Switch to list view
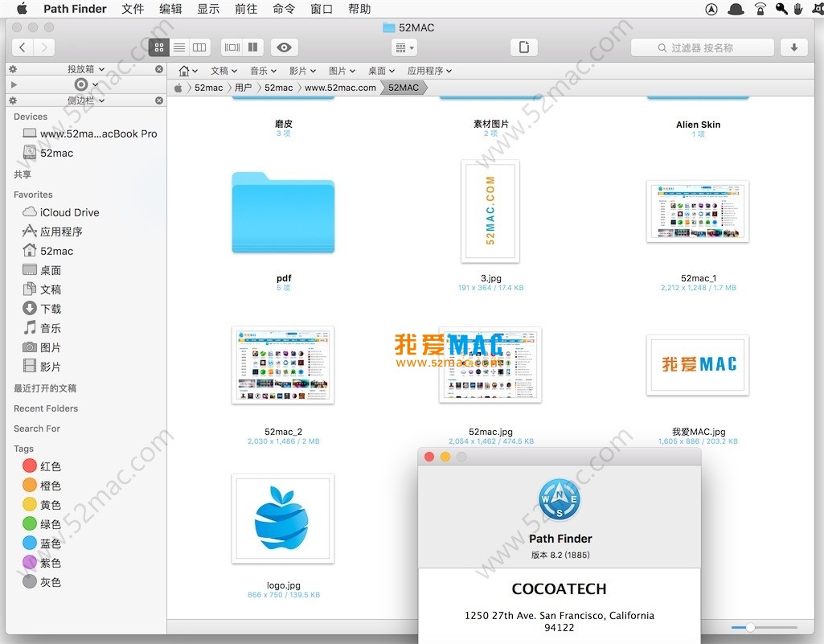The width and height of the screenshot is (824, 644). coord(179,47)
